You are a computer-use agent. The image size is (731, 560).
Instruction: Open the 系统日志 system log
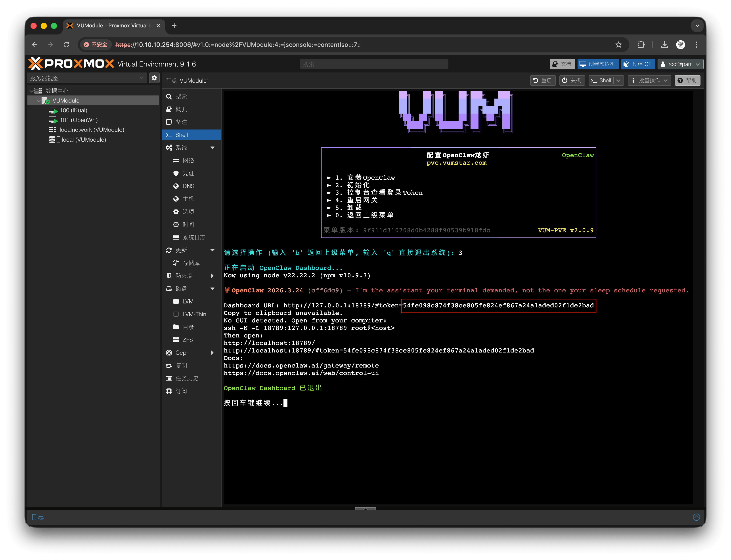tap(191, 237)
